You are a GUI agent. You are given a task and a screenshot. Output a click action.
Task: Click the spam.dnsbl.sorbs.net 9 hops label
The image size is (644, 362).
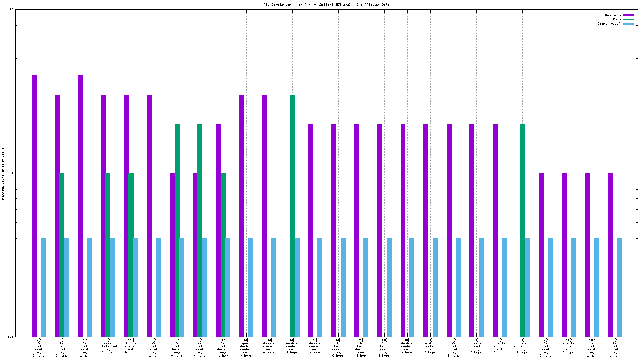(x=246, y=348)
